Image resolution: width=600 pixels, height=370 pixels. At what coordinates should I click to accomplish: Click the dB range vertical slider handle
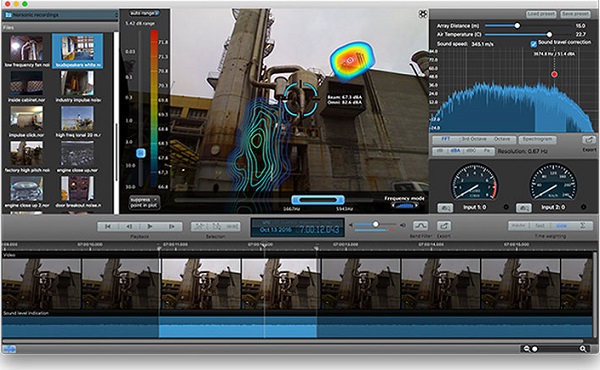point(141,153)
